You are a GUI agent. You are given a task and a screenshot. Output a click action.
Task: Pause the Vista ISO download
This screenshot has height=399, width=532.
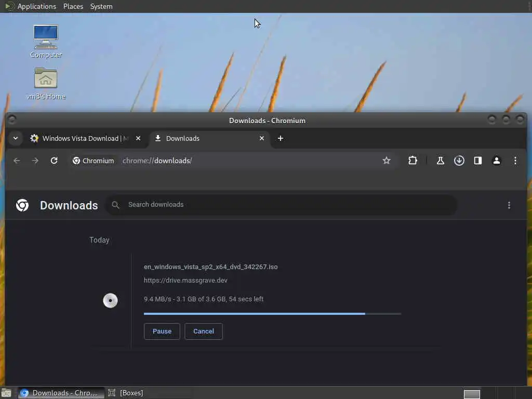pos(162,331)
